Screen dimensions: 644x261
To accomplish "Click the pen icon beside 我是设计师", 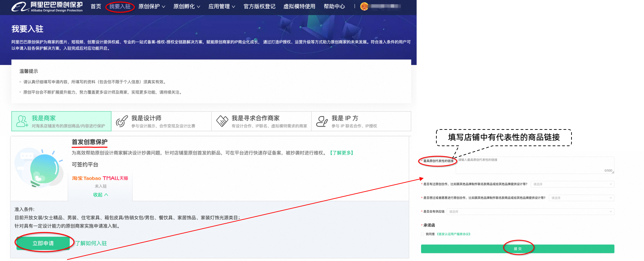I will coord(122,121).
